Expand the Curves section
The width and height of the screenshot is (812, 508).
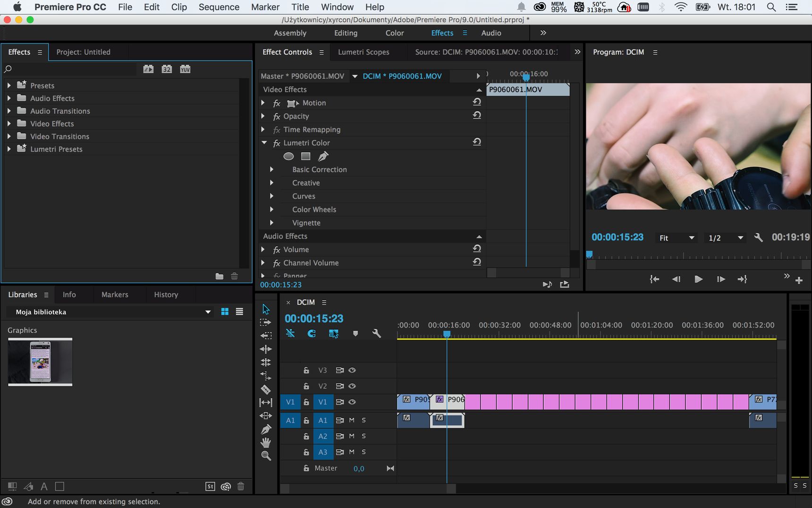pyautogui.click(x=271, y=196)
